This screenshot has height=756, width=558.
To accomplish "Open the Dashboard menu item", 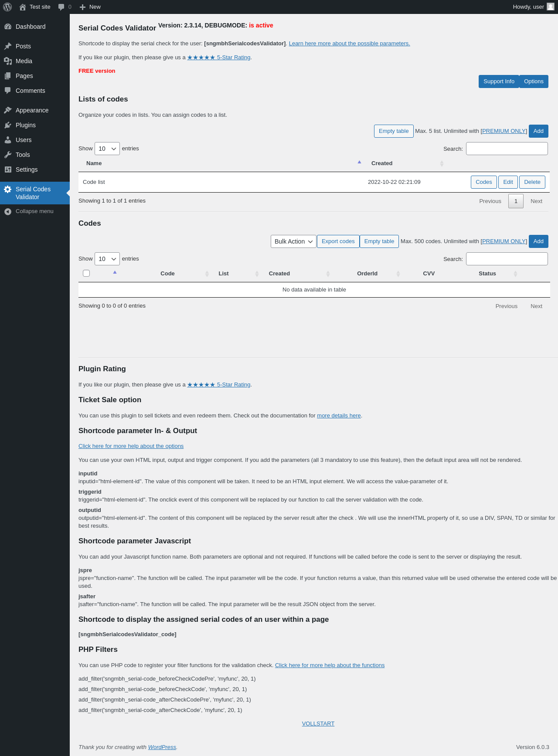I will [x=35, y=27].
